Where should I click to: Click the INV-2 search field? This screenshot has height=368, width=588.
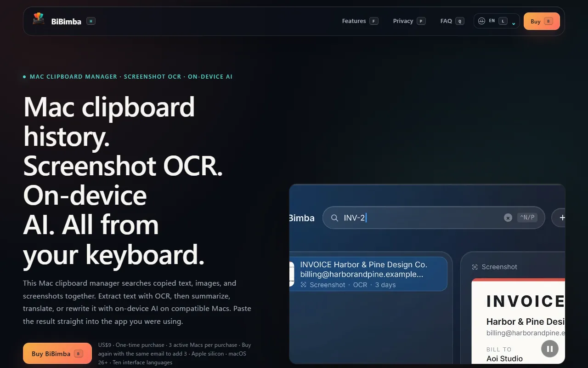434,218
